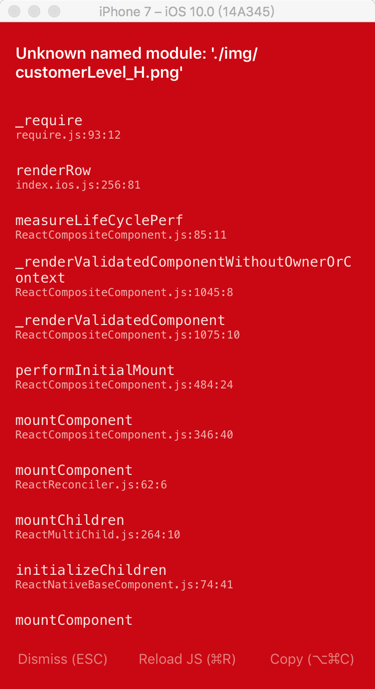This screenshot has width=375, height=689.
Task: Open mountComponent frame at ReactCompositeComponent.js:346:40
Action: coord(187,427)
